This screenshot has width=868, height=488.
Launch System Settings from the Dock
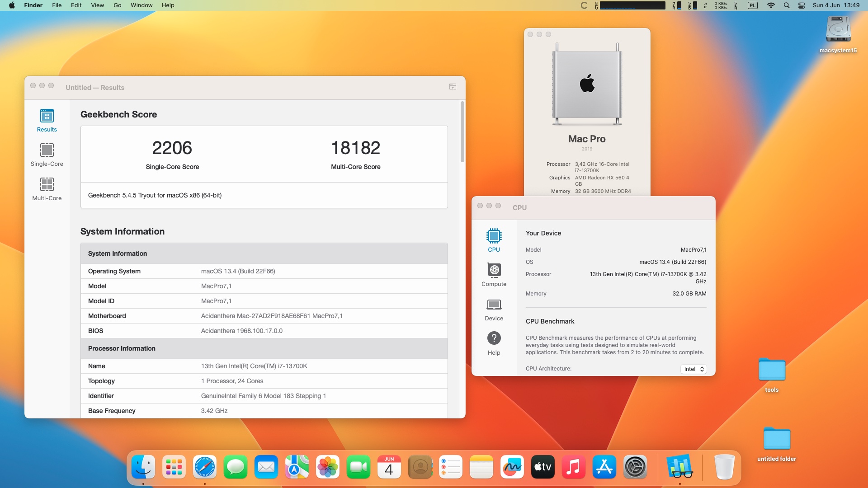[635, 467]
